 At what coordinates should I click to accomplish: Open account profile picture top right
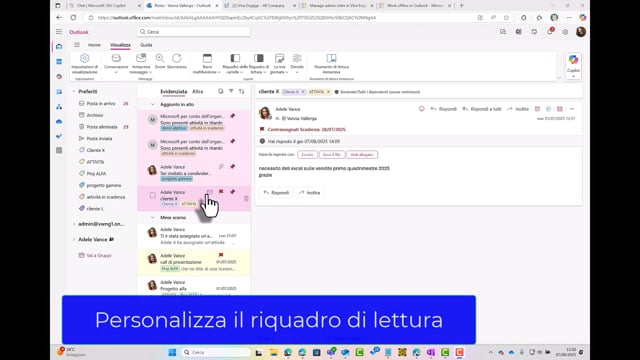(x=581, y=32)
